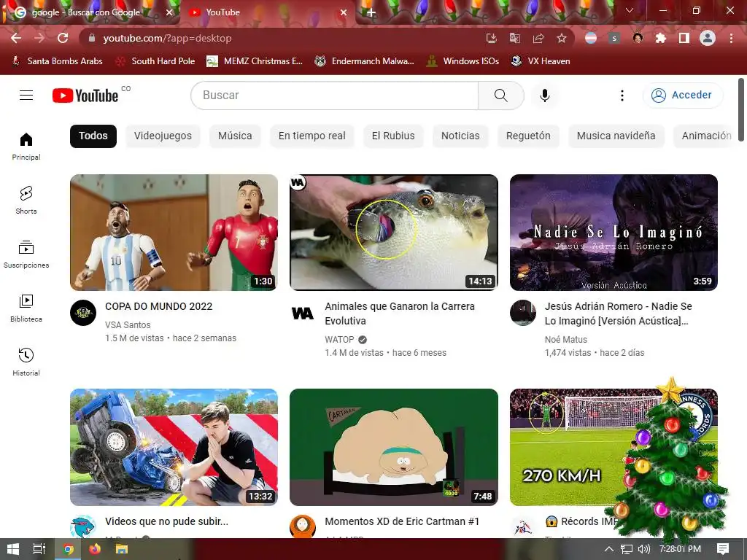Image resolution: width=747 pixels, height=560 pixels.
Task: Select the Noticias filter chip
Action: click(460, 136)
